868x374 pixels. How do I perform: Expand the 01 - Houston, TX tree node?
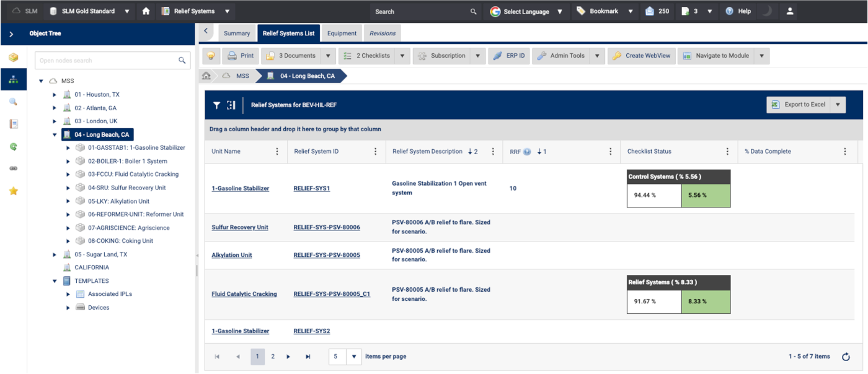[55, 95]
